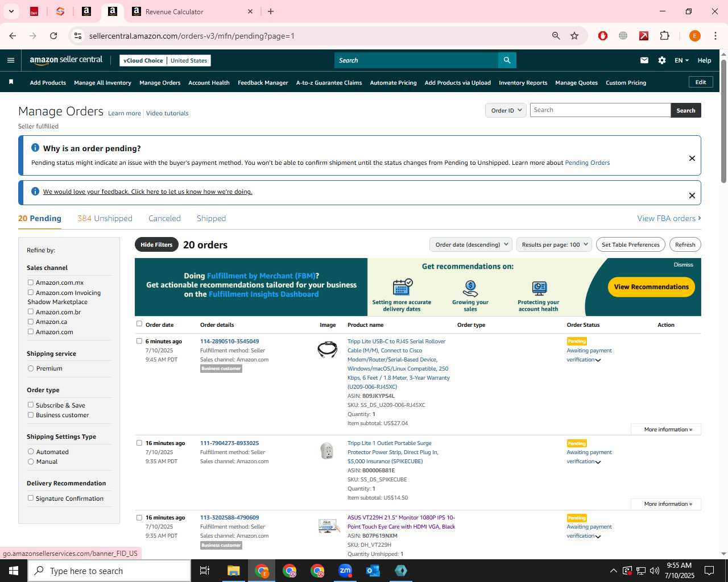Check the Amazon.com.br sales channel

point(31,311)
